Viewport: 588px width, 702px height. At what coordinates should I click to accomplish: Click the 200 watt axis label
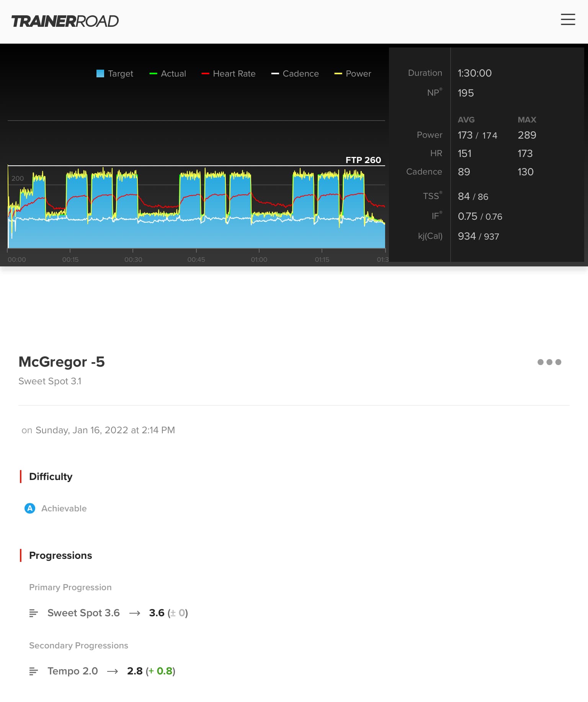[x=18, y=178]
